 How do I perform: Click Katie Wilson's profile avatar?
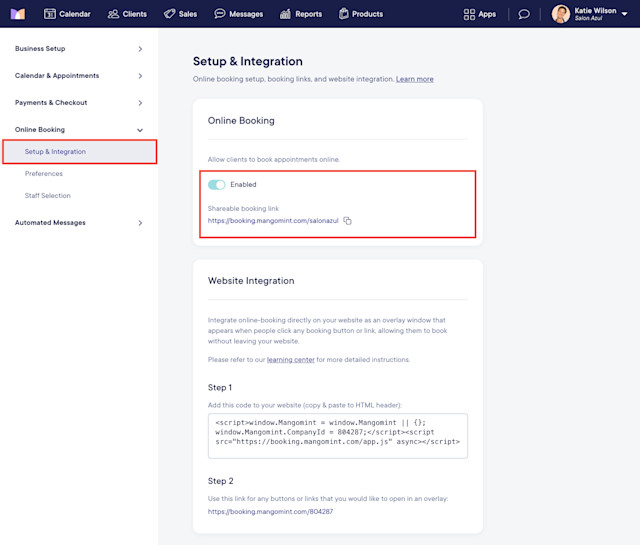click(561, 14)
